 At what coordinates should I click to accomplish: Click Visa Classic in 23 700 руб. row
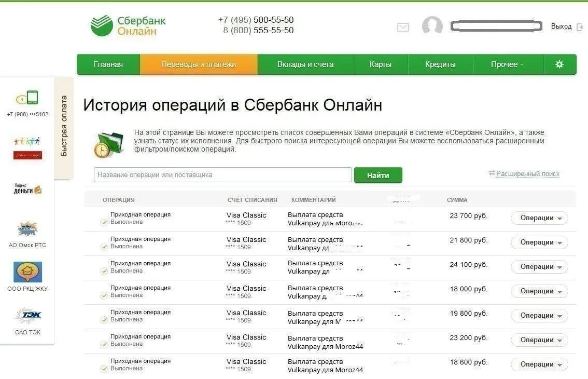click(246, 215)
